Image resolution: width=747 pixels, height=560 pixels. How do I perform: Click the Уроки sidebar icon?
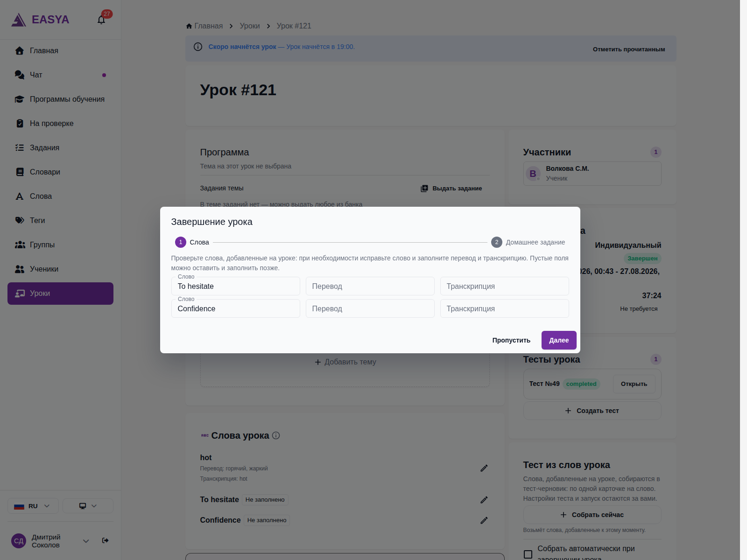coord(20,293)
